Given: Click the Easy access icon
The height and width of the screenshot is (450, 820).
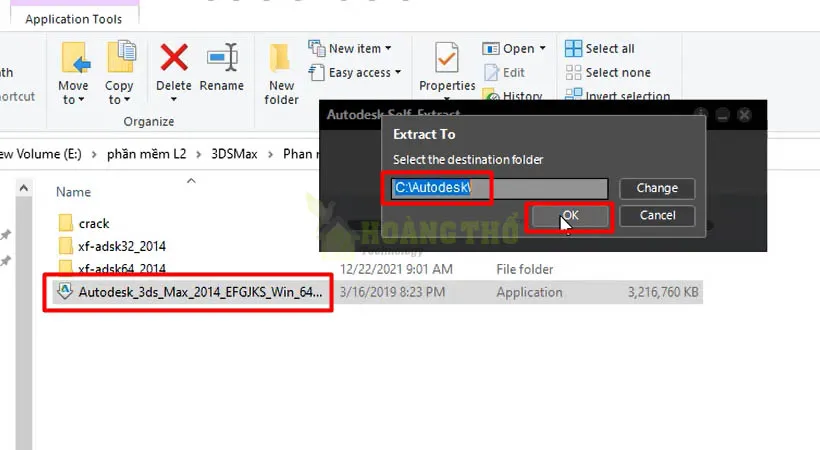Looking at the screenshot, I should click(316, 72).
